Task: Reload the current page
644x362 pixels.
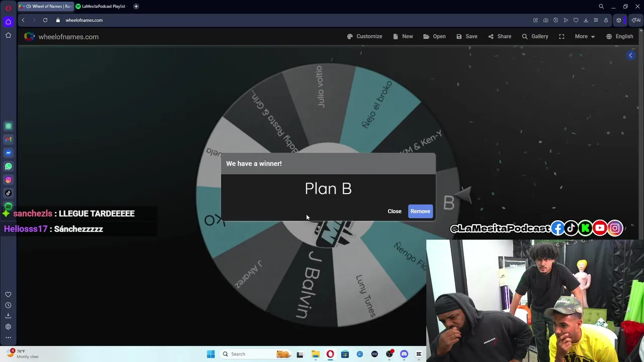Action: pos(45,20)
